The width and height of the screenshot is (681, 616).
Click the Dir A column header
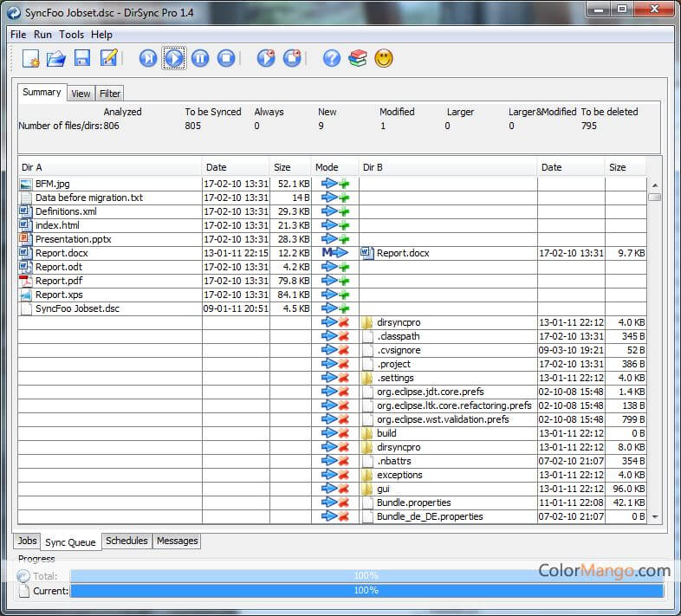(110, 167)
